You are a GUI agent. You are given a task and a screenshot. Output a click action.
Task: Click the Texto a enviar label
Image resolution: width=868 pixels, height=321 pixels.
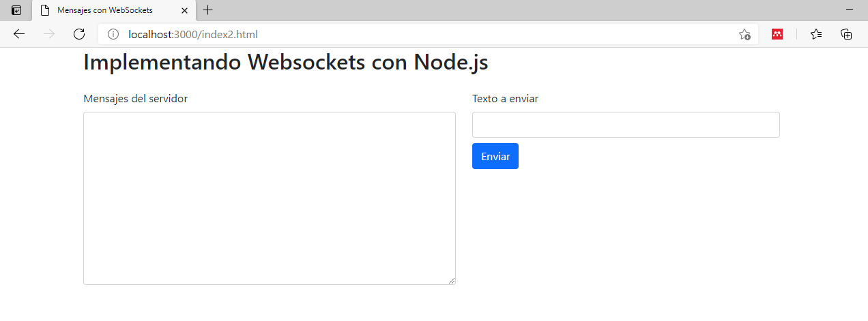505,99
